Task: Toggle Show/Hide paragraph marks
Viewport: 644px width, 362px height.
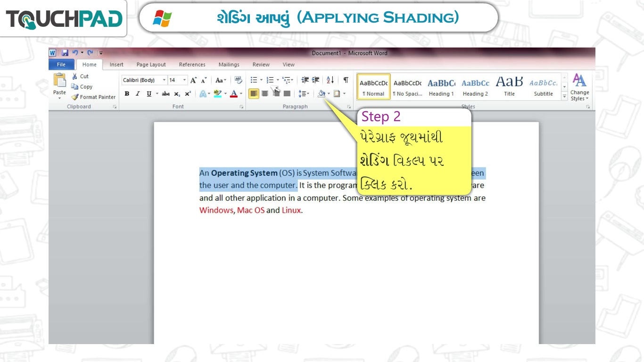Action: click(346, 80)
